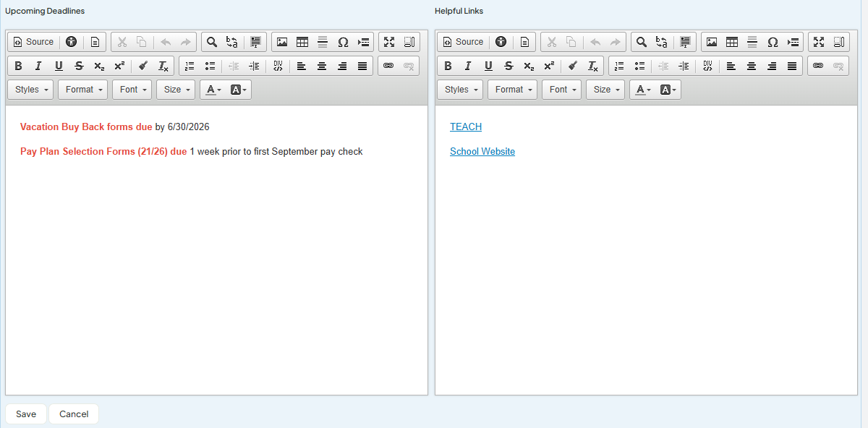Insert numbered list in Upcoming Deadlines editor
Image resolution: width=868 pixels, height=428 pixels.
[190, 66]
